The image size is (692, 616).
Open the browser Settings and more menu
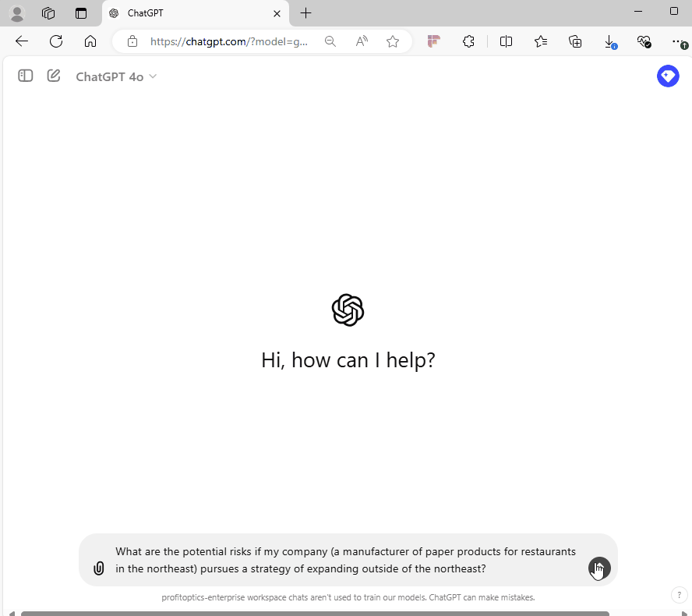coord(679,42)
